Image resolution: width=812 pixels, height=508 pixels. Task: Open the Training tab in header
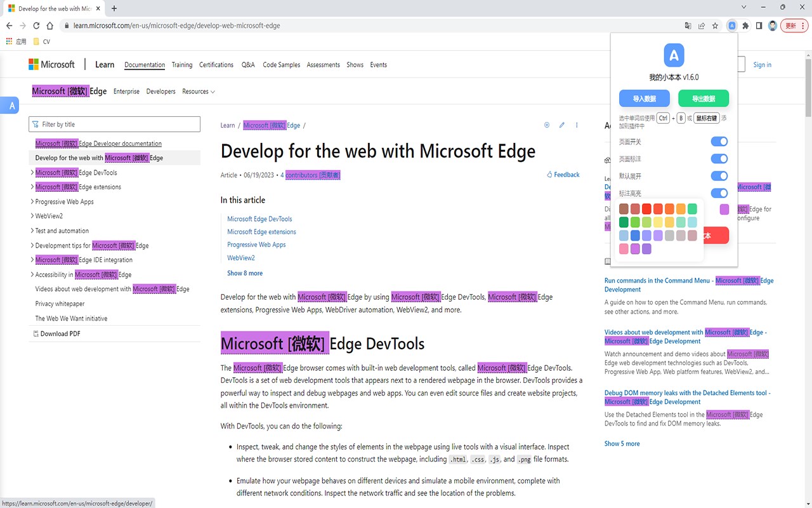click(182, 65)
